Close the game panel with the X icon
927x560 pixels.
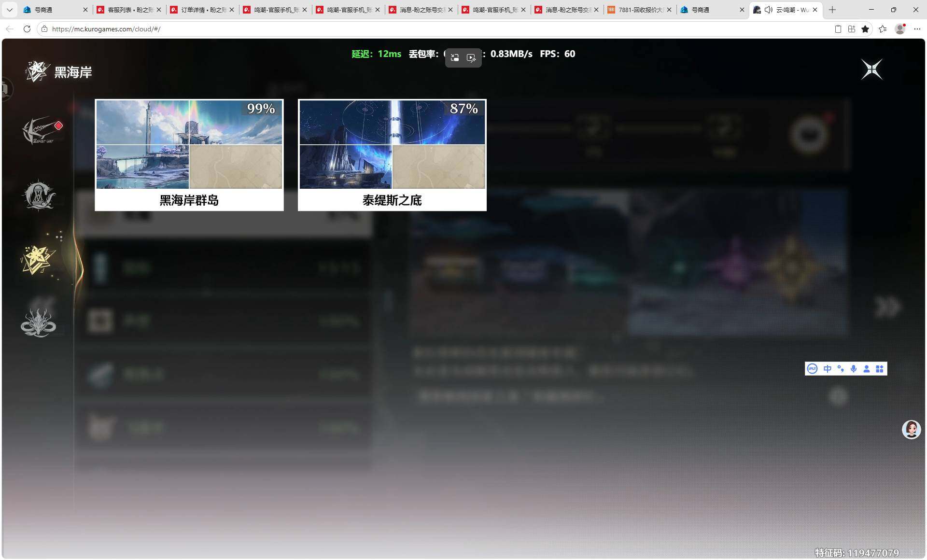(872, 70)
